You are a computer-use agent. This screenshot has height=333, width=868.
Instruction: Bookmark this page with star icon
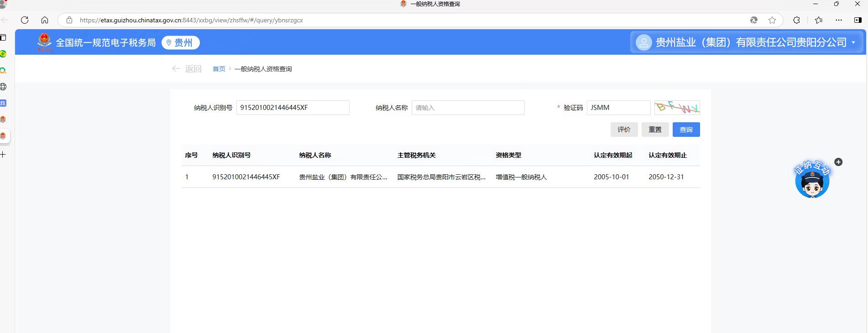tap(772, 20)
